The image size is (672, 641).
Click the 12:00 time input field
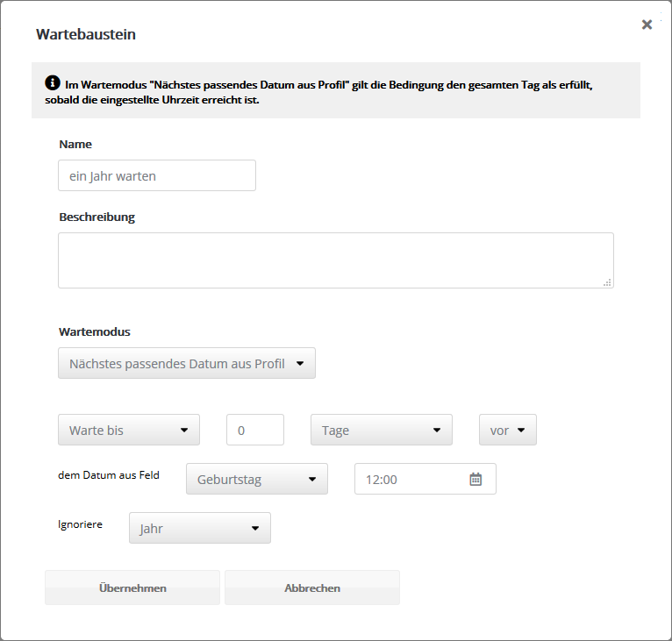pyautogui.click(x=412, y=480)
